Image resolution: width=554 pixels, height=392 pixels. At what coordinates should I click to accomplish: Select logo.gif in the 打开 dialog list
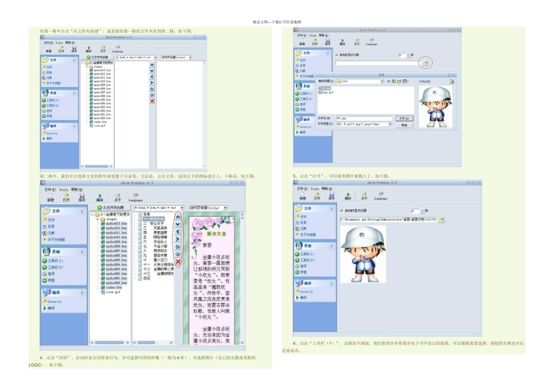[325, 93]
